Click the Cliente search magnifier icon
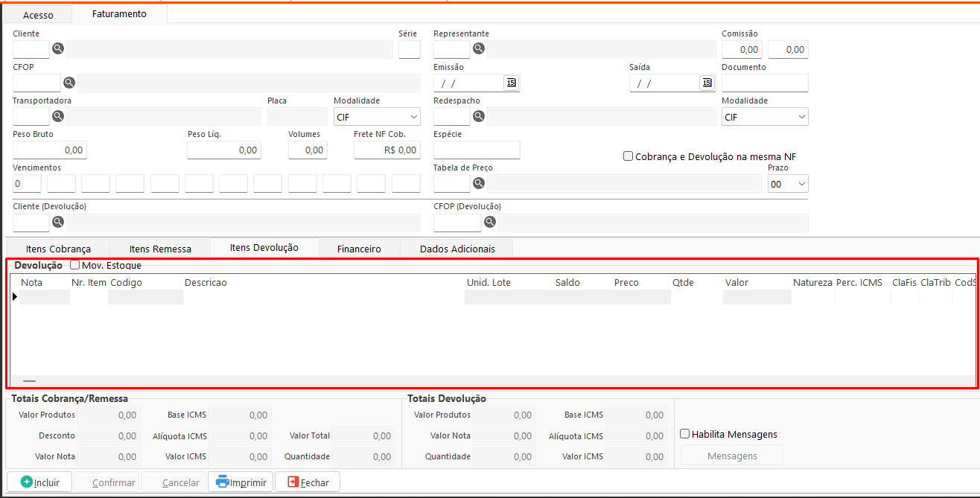This screenshot has height=498, width=980. tap(57, 49)
